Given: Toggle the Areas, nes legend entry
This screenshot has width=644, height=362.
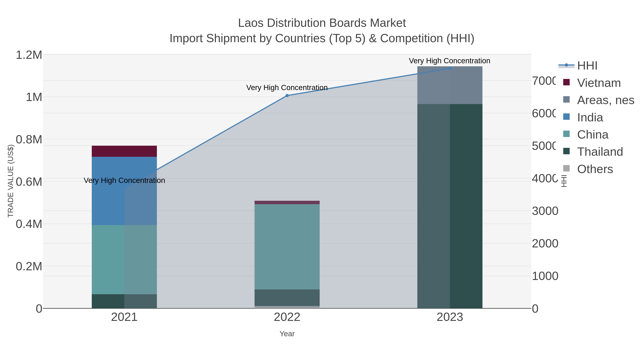Looking at the screenshot, I should [x=599, y=100].
